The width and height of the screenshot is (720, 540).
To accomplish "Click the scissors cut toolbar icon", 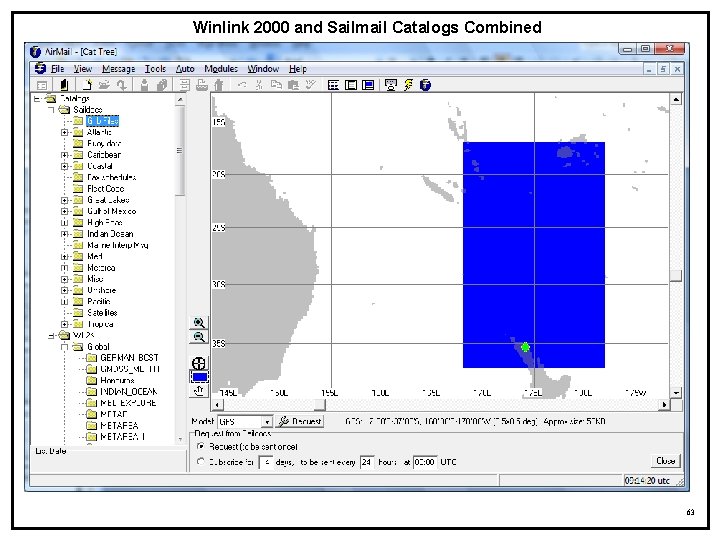I will tap(259, 85).
